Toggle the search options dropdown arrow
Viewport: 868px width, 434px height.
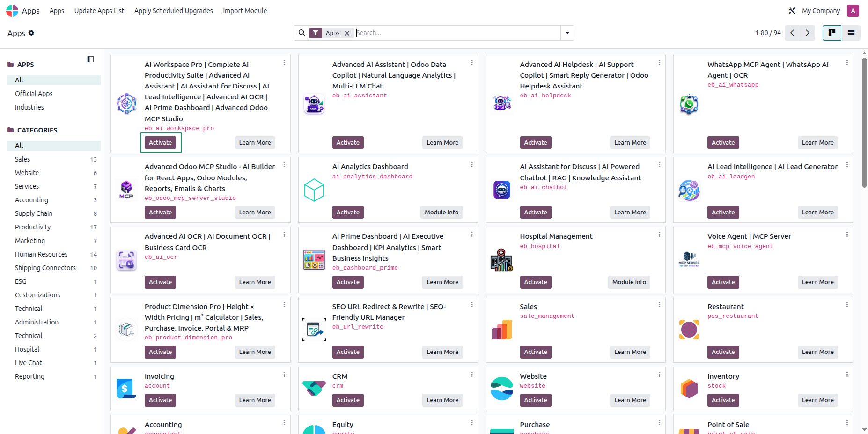tap(567, 33)
